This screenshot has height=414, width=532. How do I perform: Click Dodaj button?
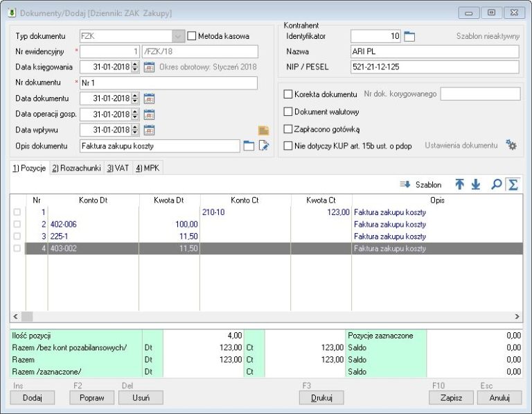[33, 397]
